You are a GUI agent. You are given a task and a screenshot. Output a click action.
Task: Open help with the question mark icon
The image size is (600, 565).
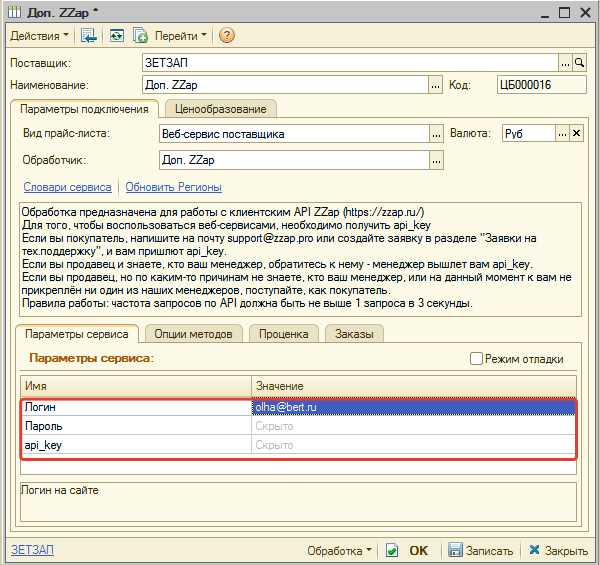click(x=227, y=36)
